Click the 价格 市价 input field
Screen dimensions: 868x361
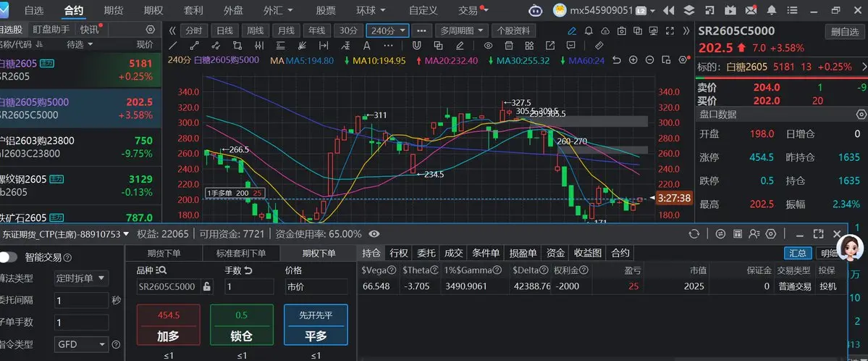pyautogui.click(x=316, y=286)
